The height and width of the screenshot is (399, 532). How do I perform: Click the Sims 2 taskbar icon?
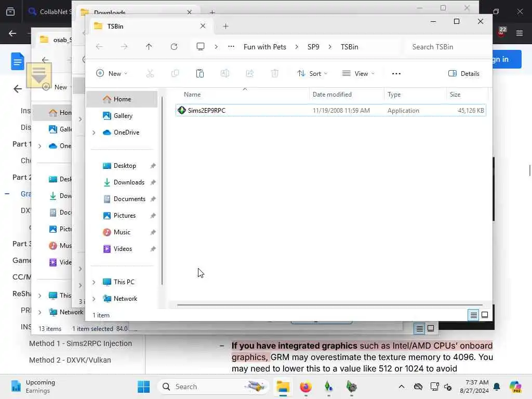(x=328, y=387)
